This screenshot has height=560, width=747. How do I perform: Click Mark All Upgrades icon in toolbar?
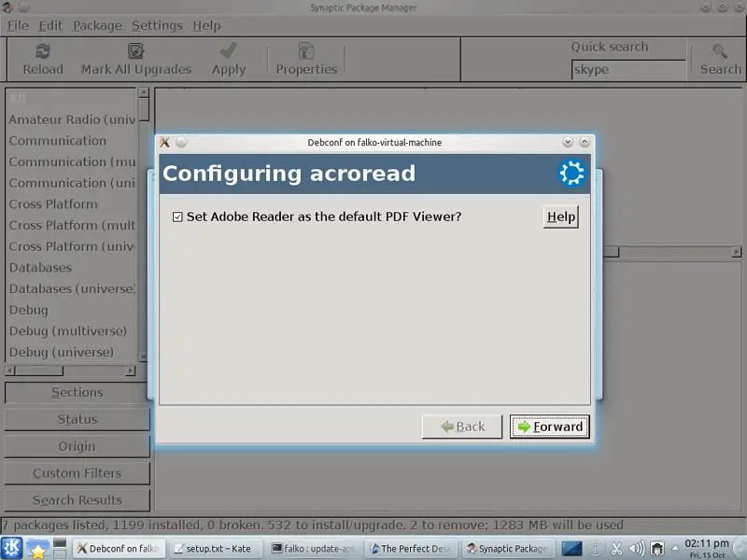[135, 51]
